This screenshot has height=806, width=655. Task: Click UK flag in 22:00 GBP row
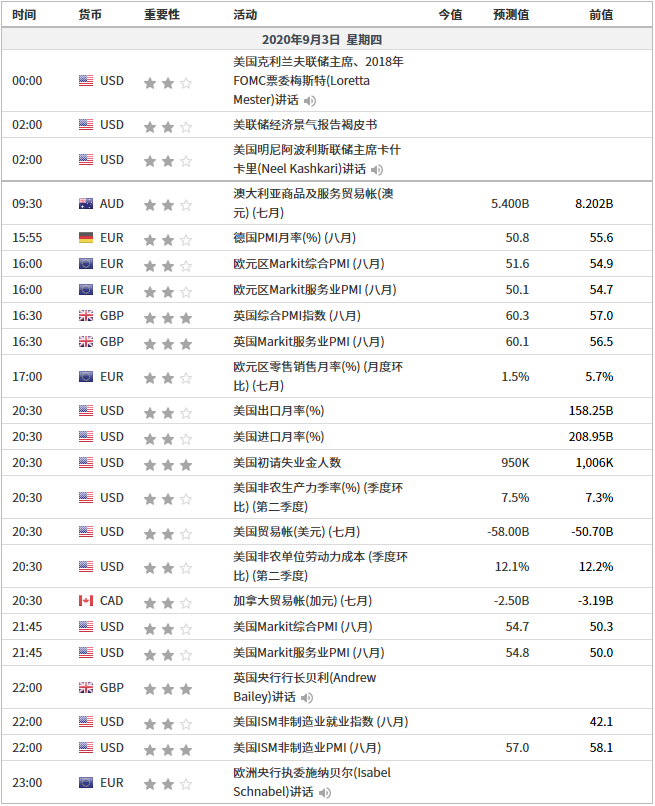[86, 687]
